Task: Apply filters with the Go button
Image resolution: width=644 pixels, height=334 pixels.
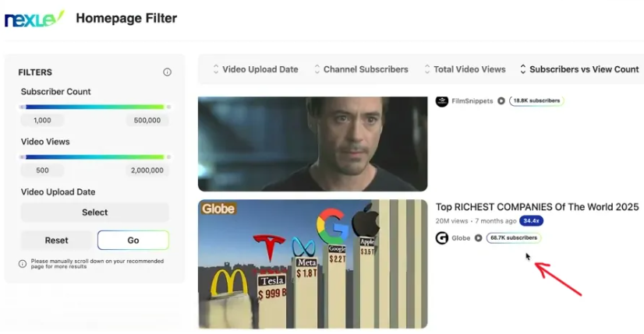Action: [133, 241]
